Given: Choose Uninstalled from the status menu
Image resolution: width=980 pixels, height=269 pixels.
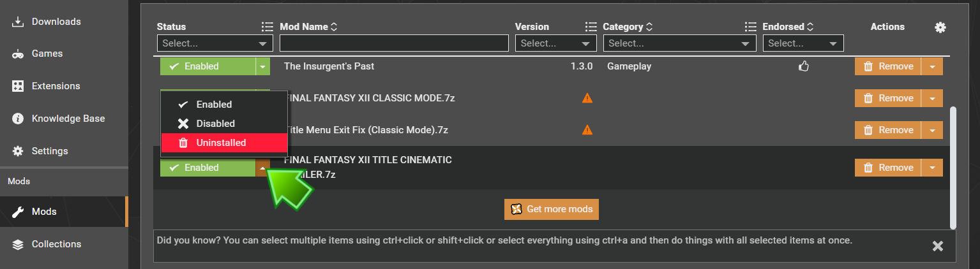Looking at the screenshot, I should coord(220,143).
